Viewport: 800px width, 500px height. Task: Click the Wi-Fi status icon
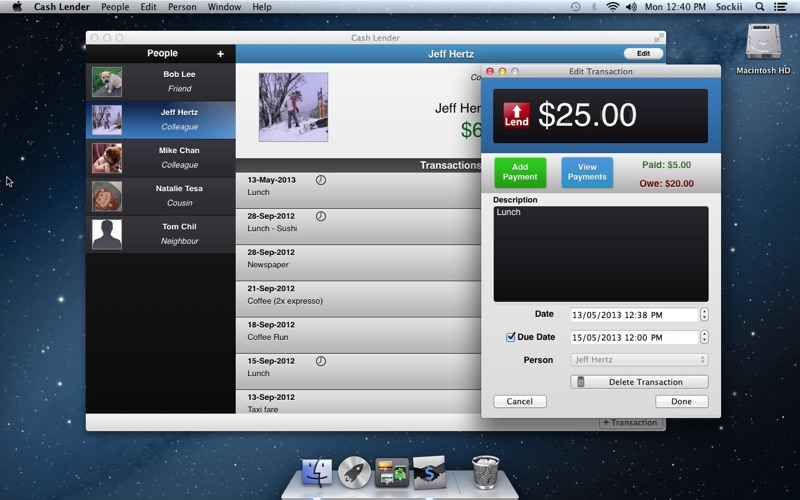pos(613,7)
